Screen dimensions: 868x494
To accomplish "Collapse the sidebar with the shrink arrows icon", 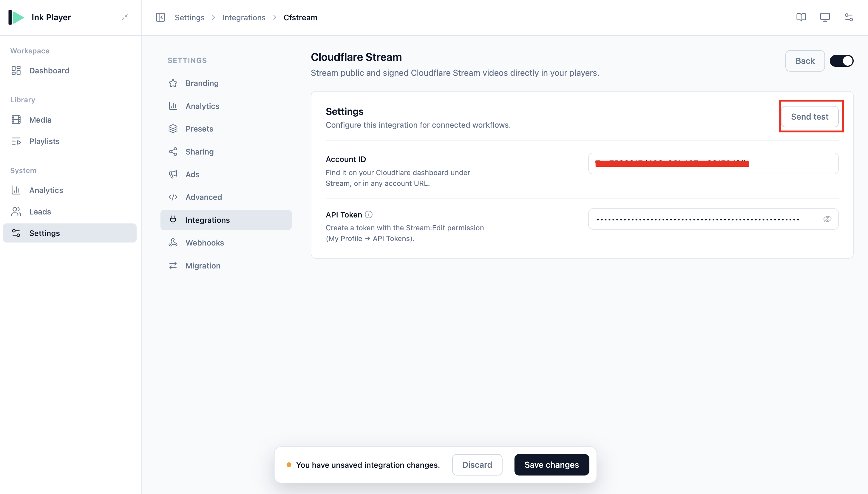I will pyautogui.click(x=125, y=17).
